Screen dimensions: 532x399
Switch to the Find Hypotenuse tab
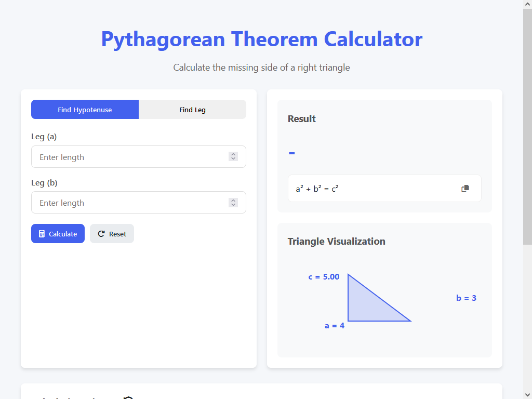pos(85,110)
